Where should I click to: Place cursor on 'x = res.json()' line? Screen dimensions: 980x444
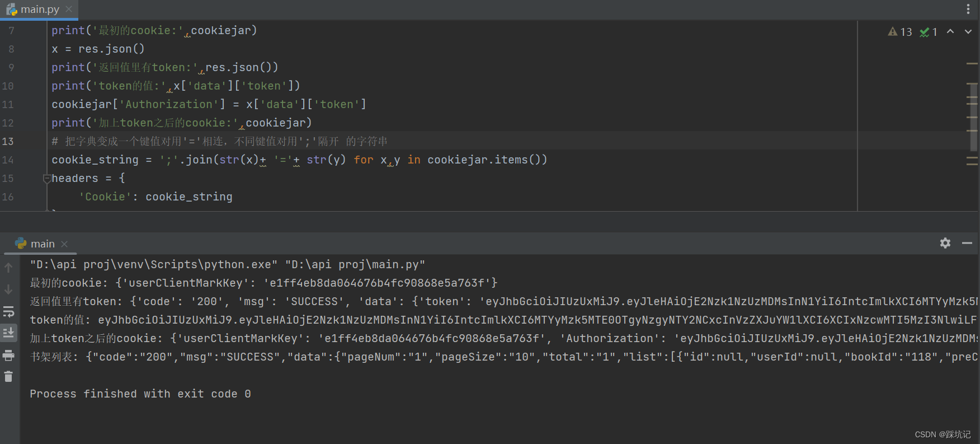[x=98, y=49]
